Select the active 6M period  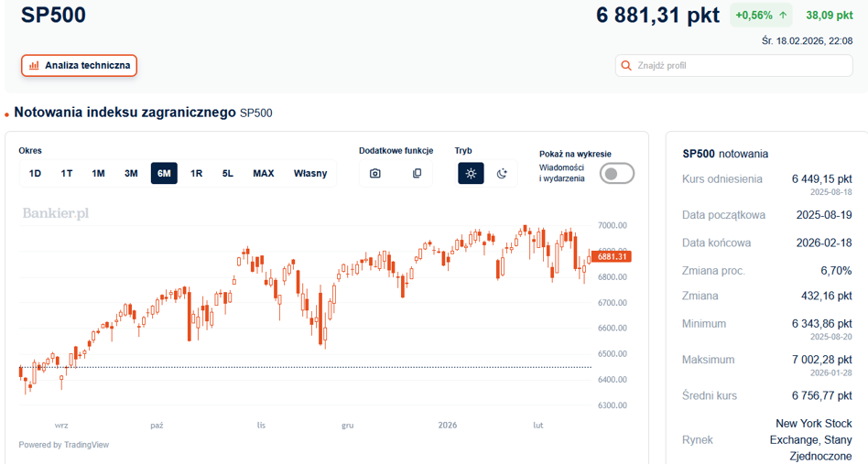[164, 174]
